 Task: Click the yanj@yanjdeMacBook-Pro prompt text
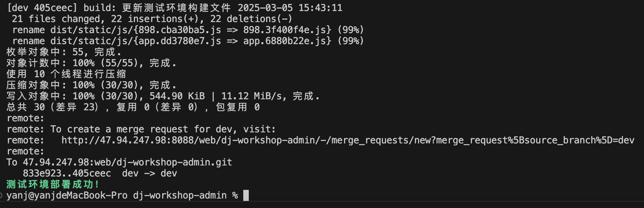pos(67,195)
